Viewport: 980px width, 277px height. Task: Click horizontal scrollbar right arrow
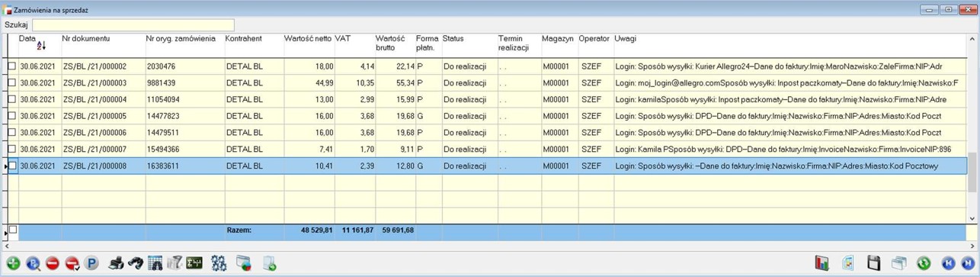[973, 246]
